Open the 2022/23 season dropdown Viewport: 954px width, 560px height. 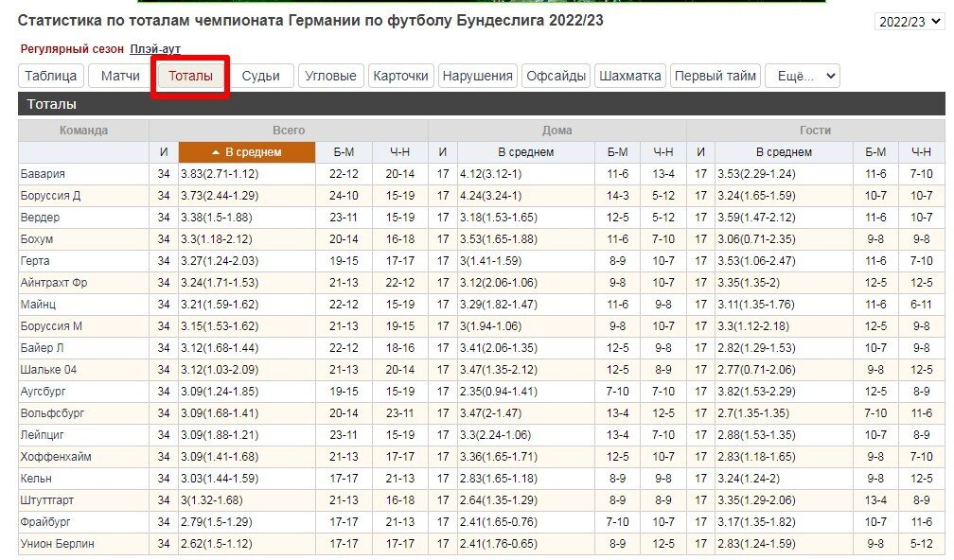point(909,22)
